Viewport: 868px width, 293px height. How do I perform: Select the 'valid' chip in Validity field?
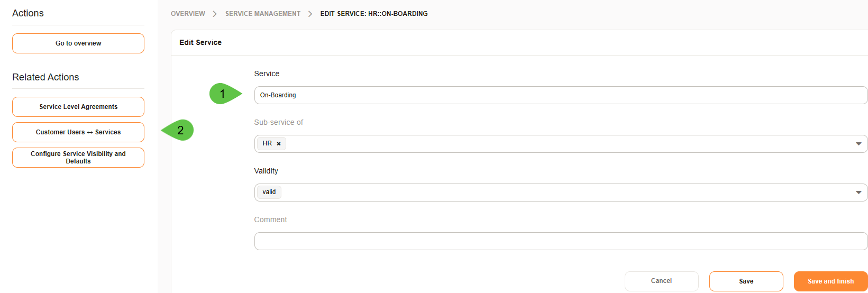pos(269,192)
